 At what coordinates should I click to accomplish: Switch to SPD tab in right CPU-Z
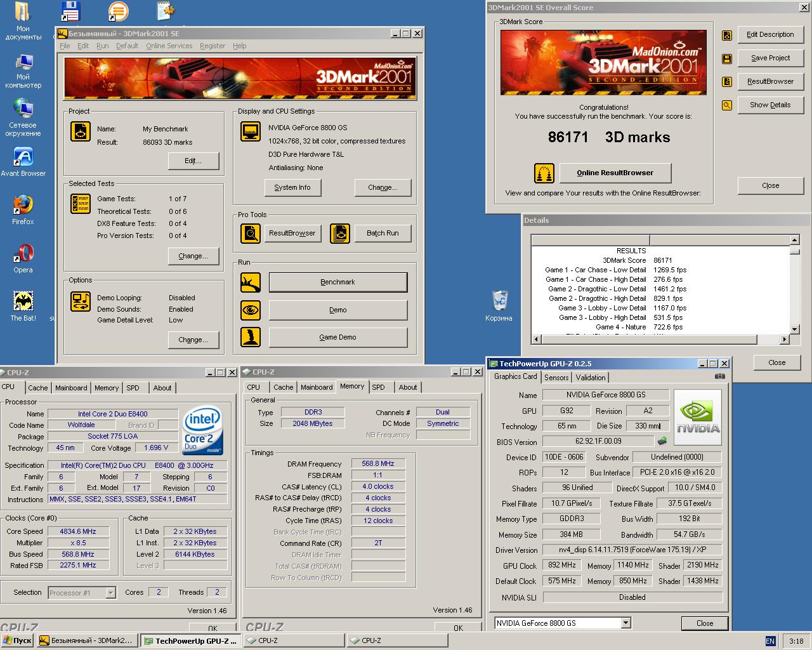(378, 387)
